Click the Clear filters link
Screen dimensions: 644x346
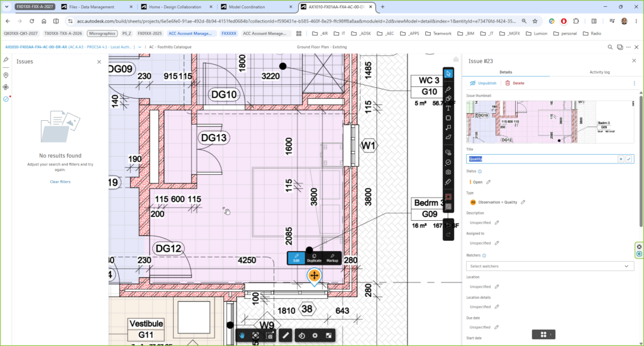point(60,182)
